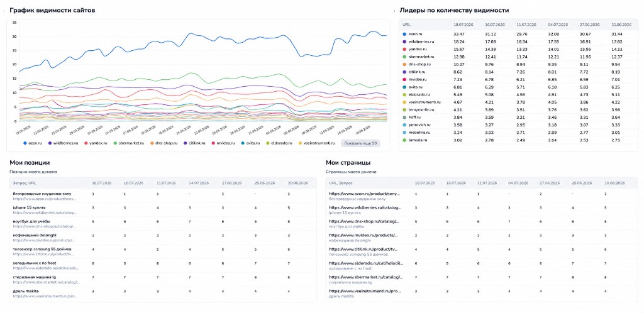This screenshot has width=644, height=313.
Task: Select query 'дрель makita' in Мои позиции
Action: [x=26, y=291]
